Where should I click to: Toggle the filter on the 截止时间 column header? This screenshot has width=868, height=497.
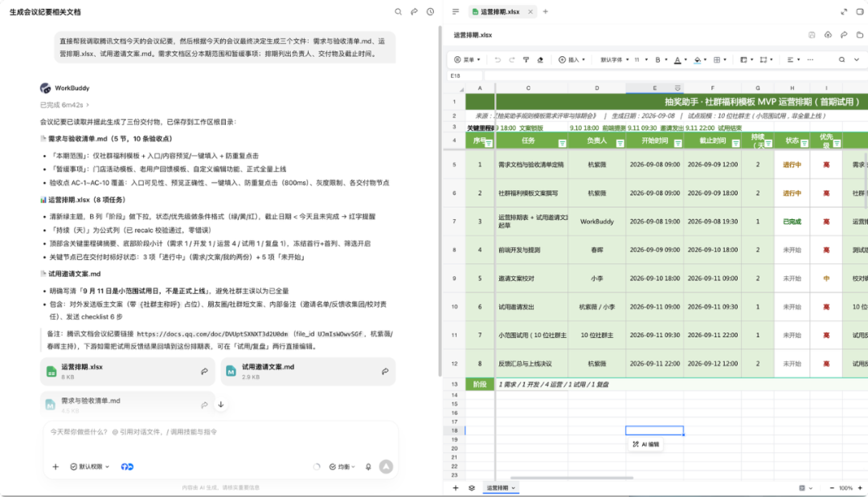point(735,143)
